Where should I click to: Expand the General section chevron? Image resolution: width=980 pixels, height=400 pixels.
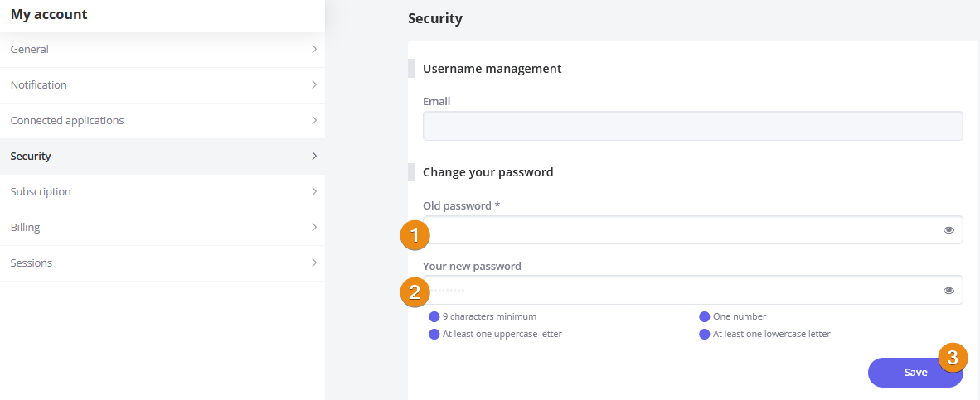[314, 50]
